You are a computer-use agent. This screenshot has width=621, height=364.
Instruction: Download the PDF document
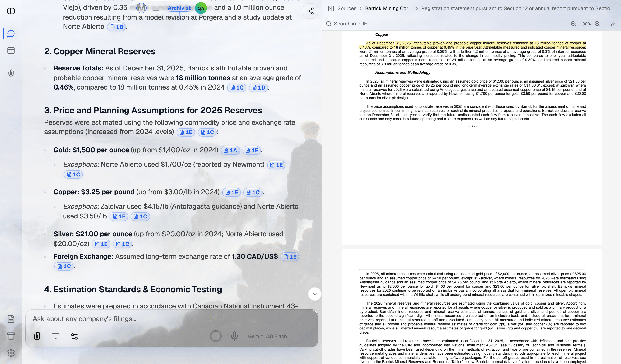[614, 24]
